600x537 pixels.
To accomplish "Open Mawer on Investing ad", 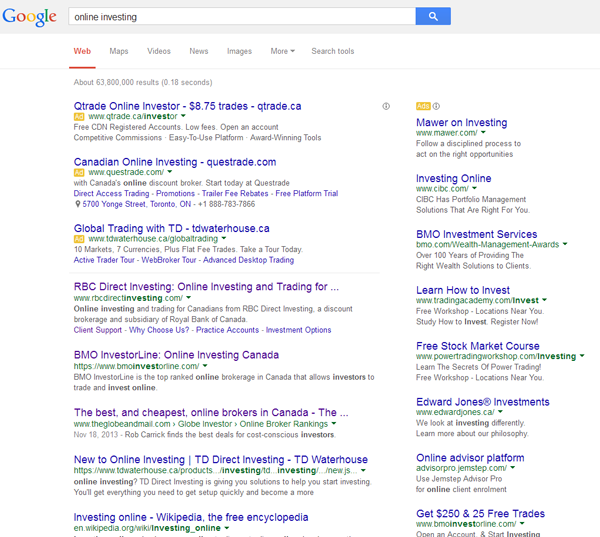I will pyautogui.click(x=461, y=122).
